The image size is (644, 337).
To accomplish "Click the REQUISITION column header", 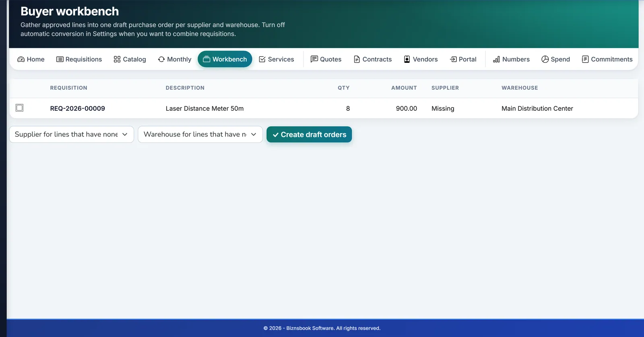I will tap(69, 88).
